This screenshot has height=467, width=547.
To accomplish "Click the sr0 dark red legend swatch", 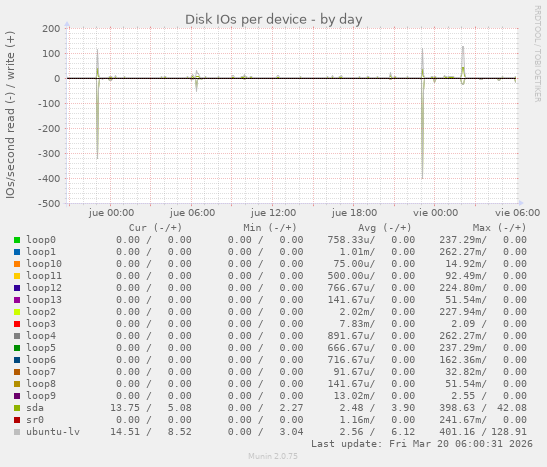I will 17,420.
